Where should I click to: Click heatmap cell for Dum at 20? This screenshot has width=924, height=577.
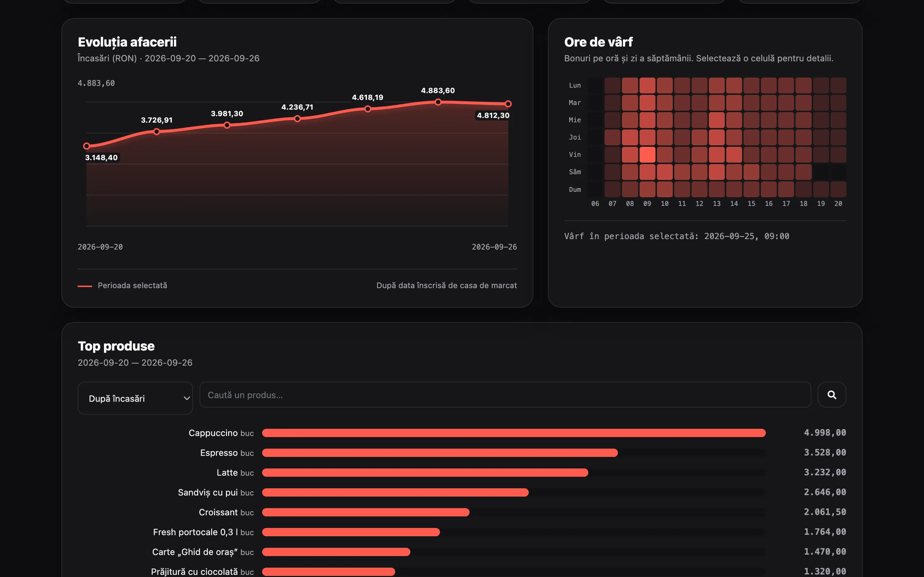point(838,189)
